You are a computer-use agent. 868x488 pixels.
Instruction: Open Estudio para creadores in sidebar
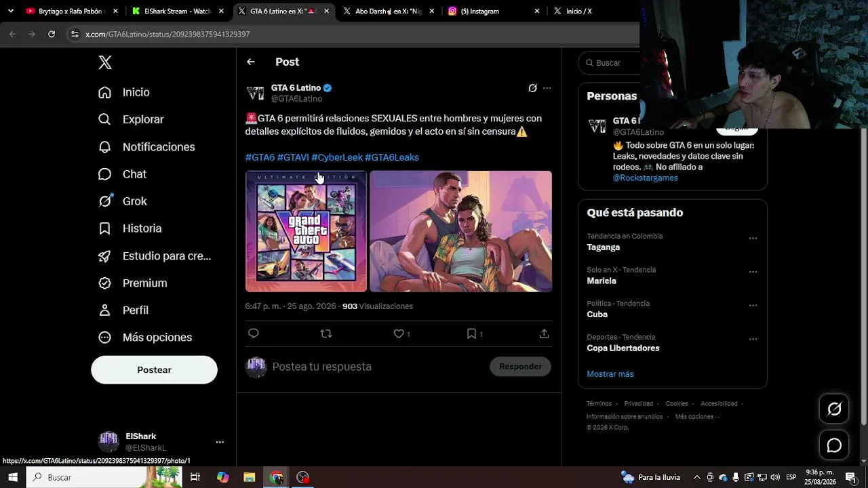tap(155, 256)
